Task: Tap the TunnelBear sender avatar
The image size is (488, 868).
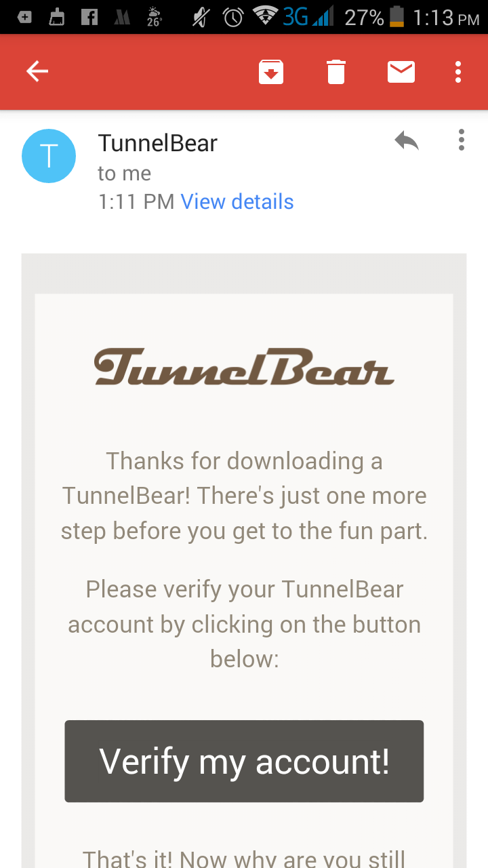Action: pos(49,156)
